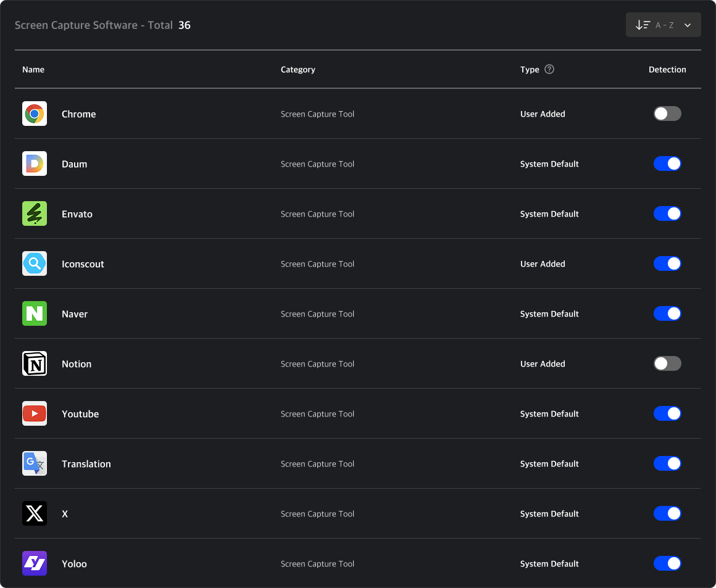Viewport: 716px width, 588px height.
Task: Click the Type column help icon
Action: click(549, 69)
